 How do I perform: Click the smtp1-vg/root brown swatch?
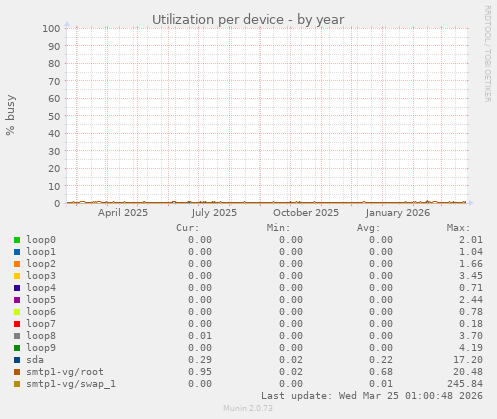click(x=17, y=372)
